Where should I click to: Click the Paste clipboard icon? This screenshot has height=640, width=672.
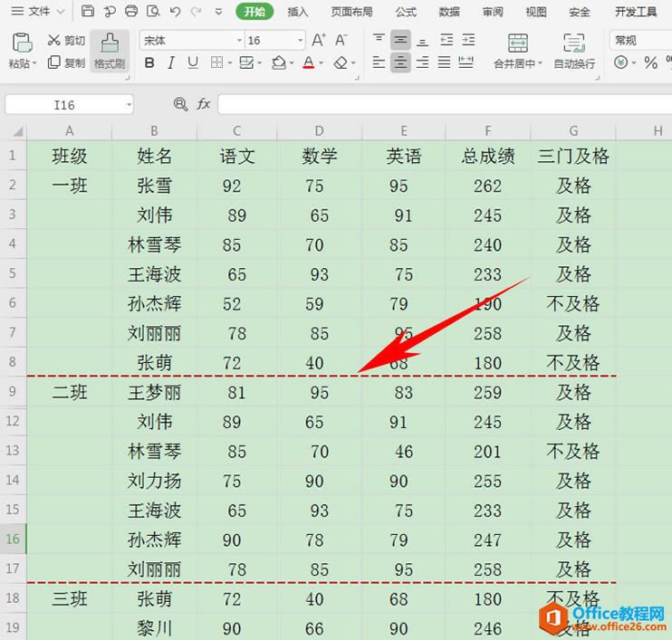pos(23,43)
